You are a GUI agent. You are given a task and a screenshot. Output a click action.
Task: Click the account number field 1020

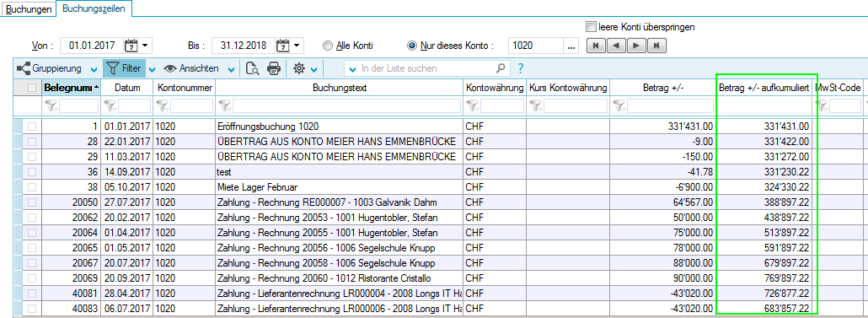(536, 46)
